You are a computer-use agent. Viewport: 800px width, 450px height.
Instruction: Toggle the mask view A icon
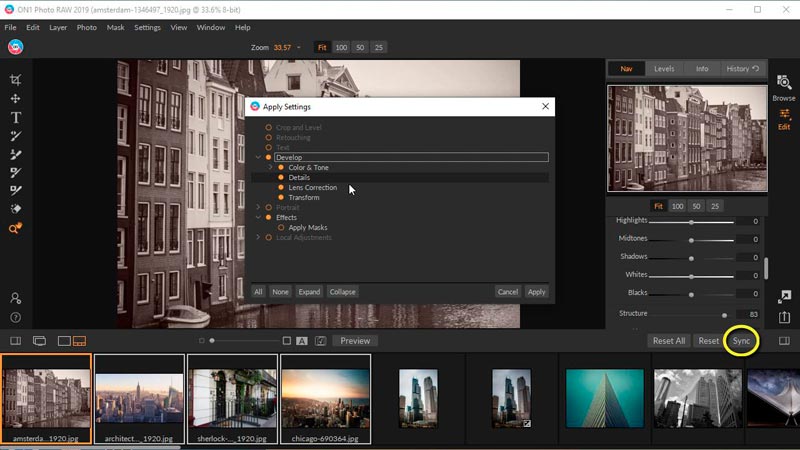[302, 341]
